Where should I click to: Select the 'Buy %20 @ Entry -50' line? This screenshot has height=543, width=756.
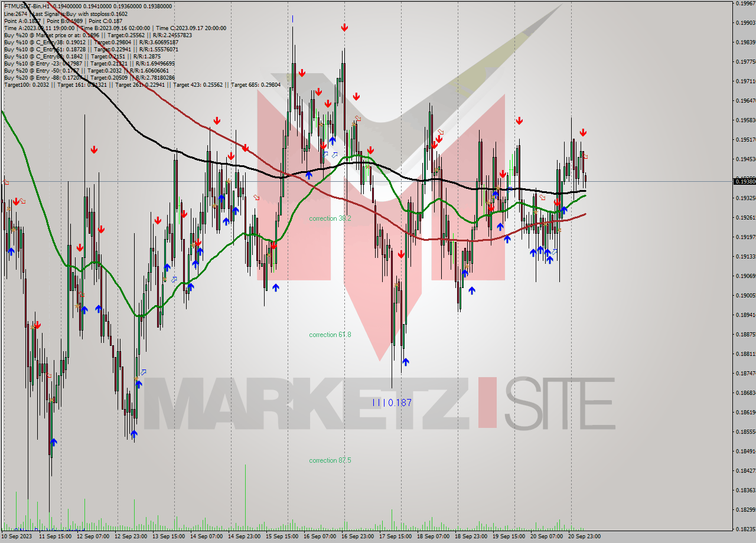point(87,70)
